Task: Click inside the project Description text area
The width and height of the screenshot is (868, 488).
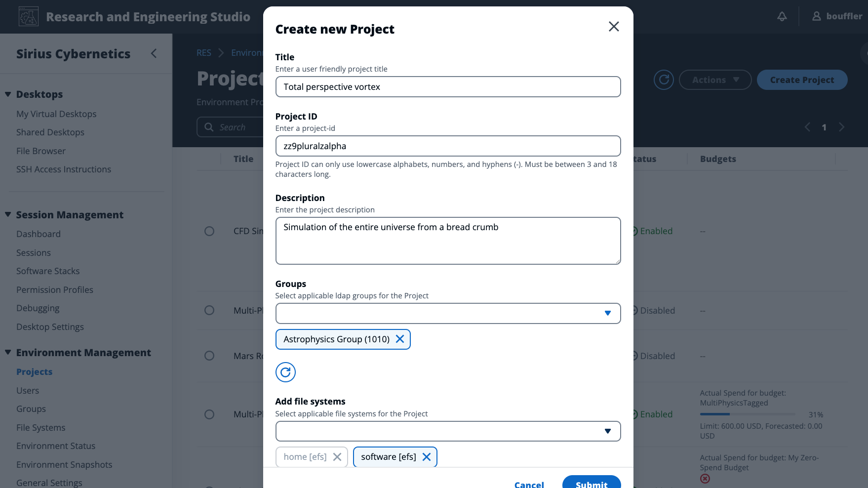Action: point(448,241)
